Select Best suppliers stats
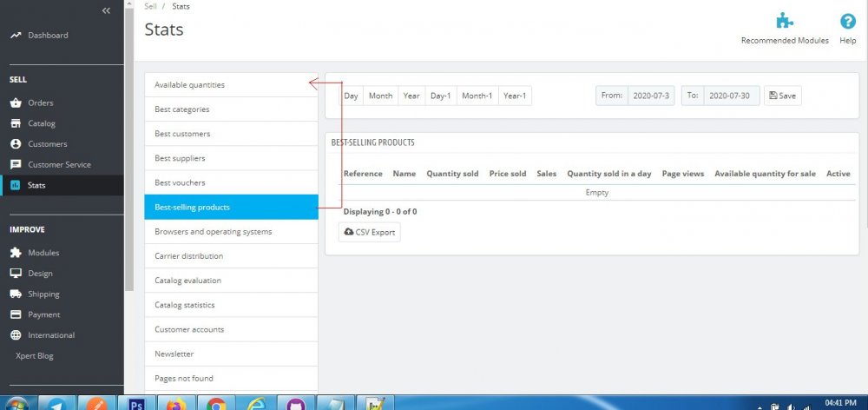Viewport: 868px width, 410px height. (x=232, y=158)
